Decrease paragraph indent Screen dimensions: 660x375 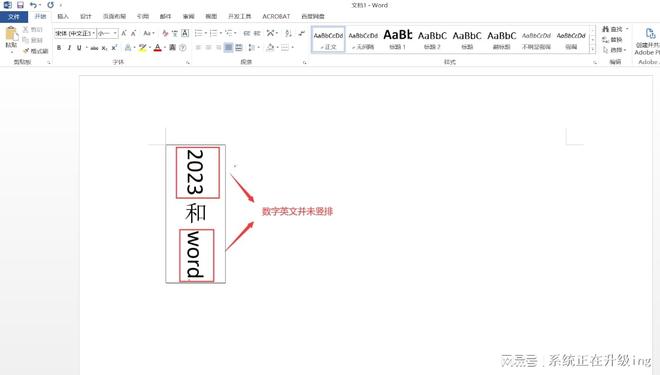[247, 33]
